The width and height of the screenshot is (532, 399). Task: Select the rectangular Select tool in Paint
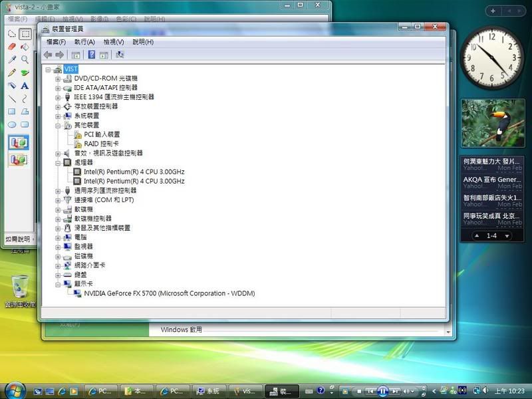(x=25, y=34)
